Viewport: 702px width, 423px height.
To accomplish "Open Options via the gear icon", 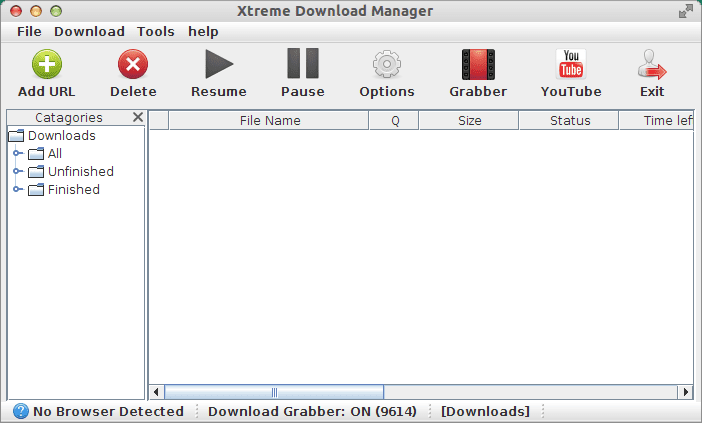I will [387, 64].
